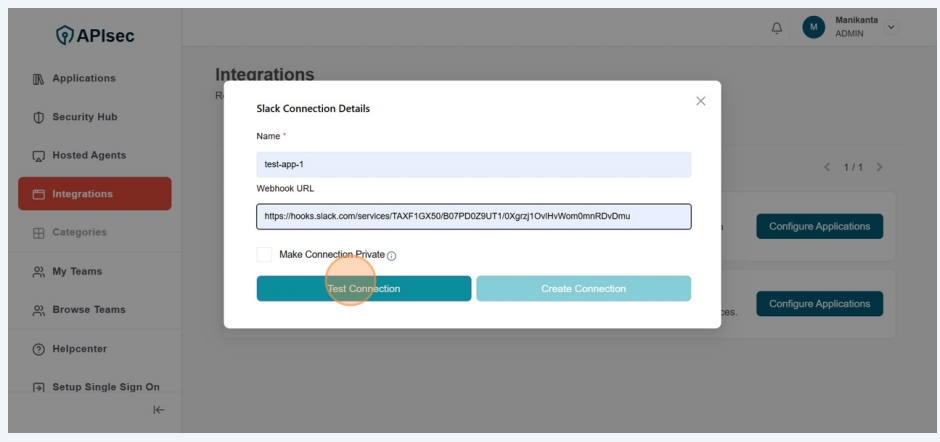Enable the Make Connection Private checkbox
The height and width of the screenshot is (442, 940).
pos(264,255)
